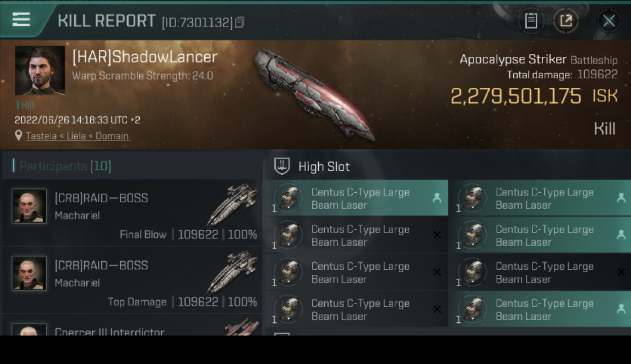Click the X mark on third-row right Beam Laser

621,272
